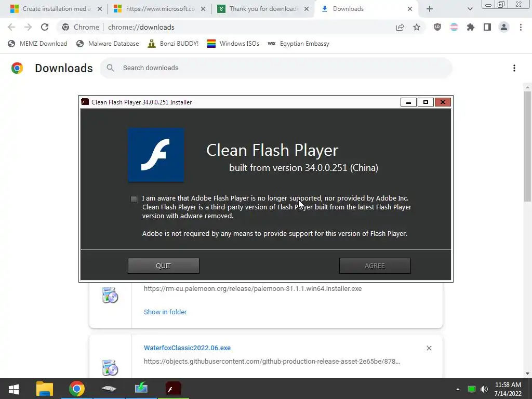This screenshot has width=532, height=399.
Task: Click the green network tray icon
Action: [472, 389]
